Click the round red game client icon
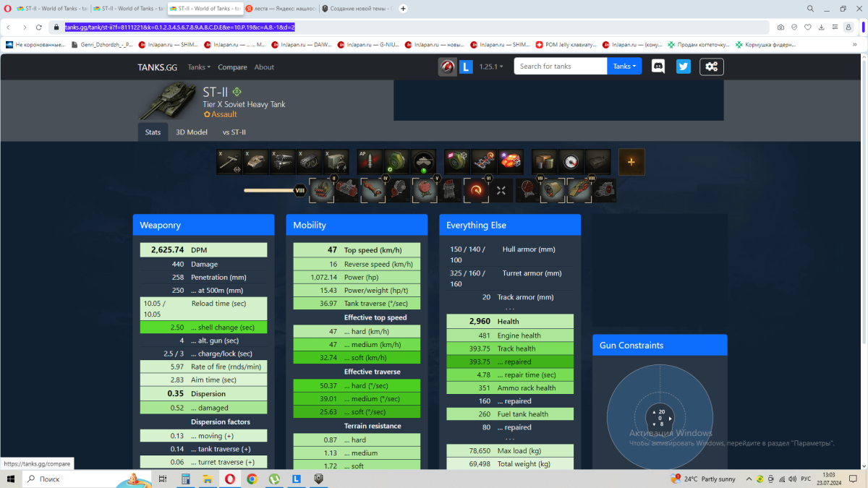Screen dimensions: 868x488 point(448,67)
